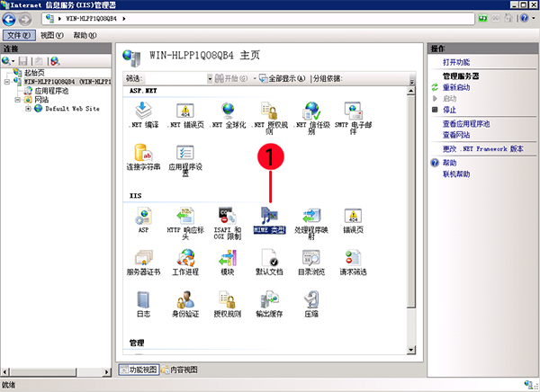The image size is (540, 392).
Task: Open the ISAPI 和 CGI 限制 icon
Action: (228, 223)
